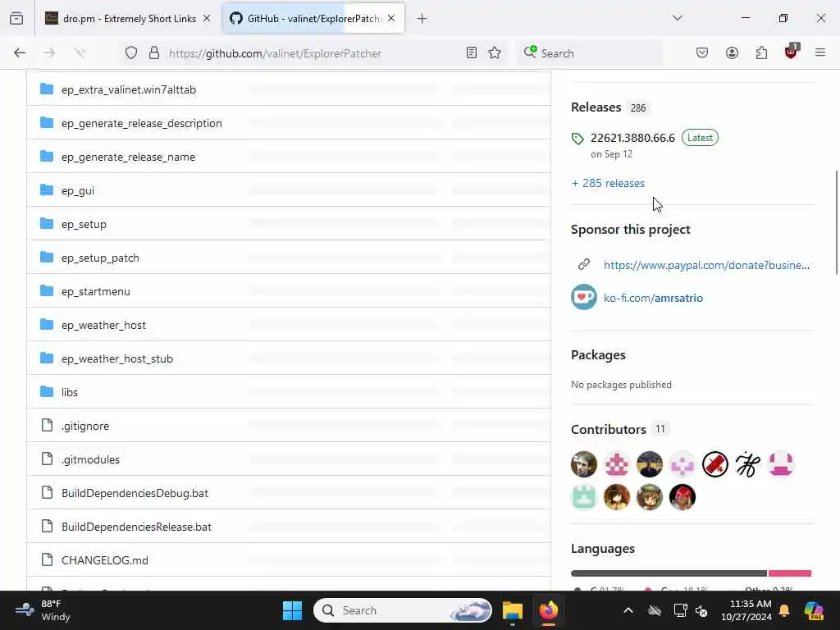
Task: Click the taskbar Search box
Action: pyautogui.click(x=402, y=610)
